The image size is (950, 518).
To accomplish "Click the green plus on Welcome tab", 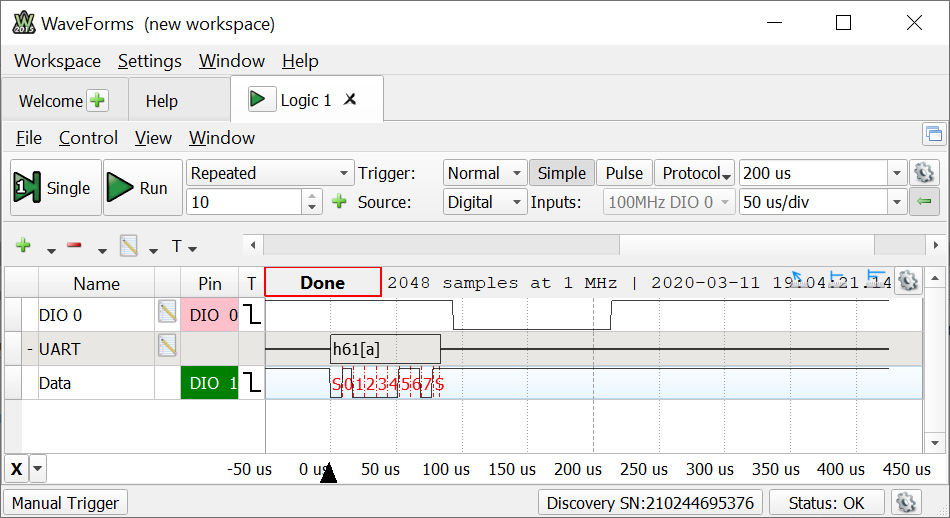I will coord(98,100).
